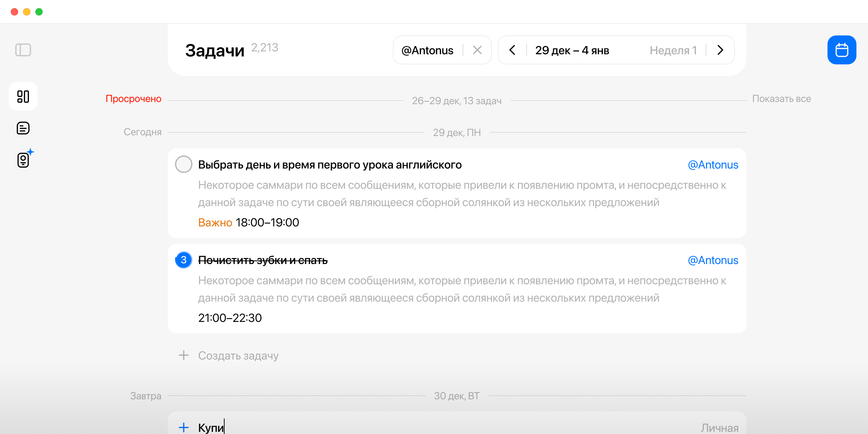Switch to the 'Просрочено' section
Screen dimensions: 868x434
(x=133, y=98)
